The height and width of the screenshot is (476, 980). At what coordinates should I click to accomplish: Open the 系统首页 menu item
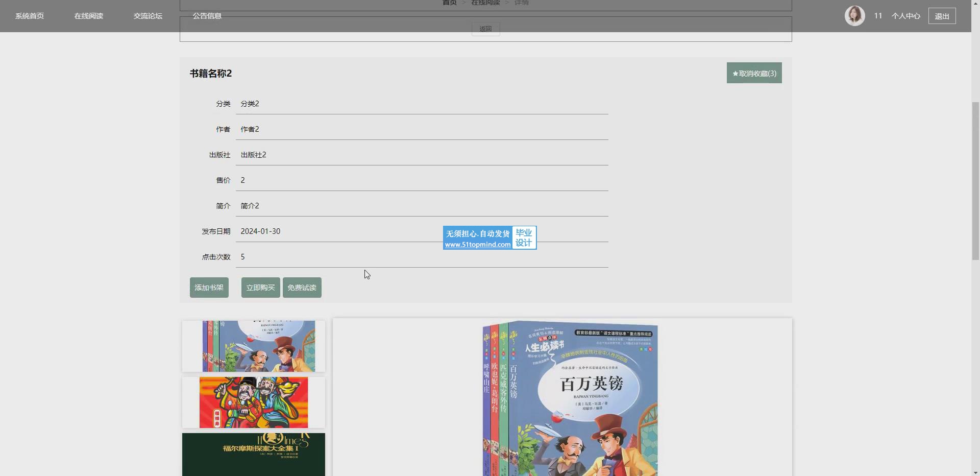click(x=30, y=16)
